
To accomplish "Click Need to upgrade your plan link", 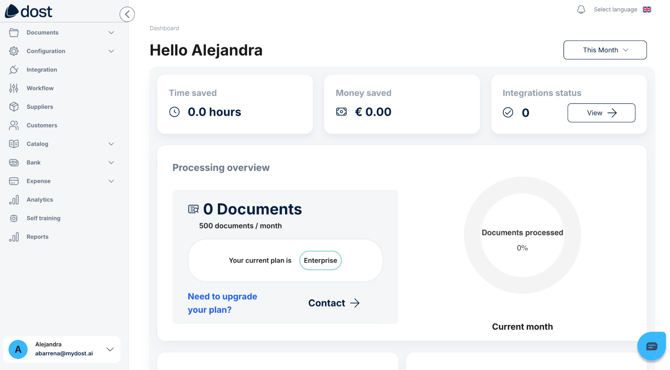I will (222, 303).
